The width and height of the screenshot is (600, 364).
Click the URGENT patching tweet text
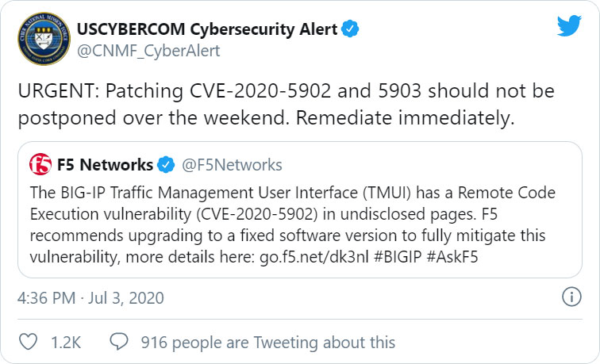[x=287, y=104]
